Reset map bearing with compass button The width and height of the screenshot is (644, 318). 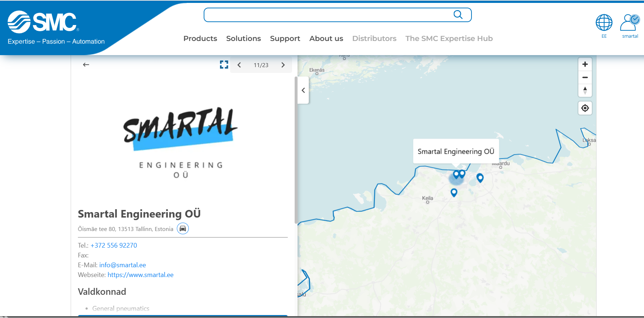tap(585, 90)
